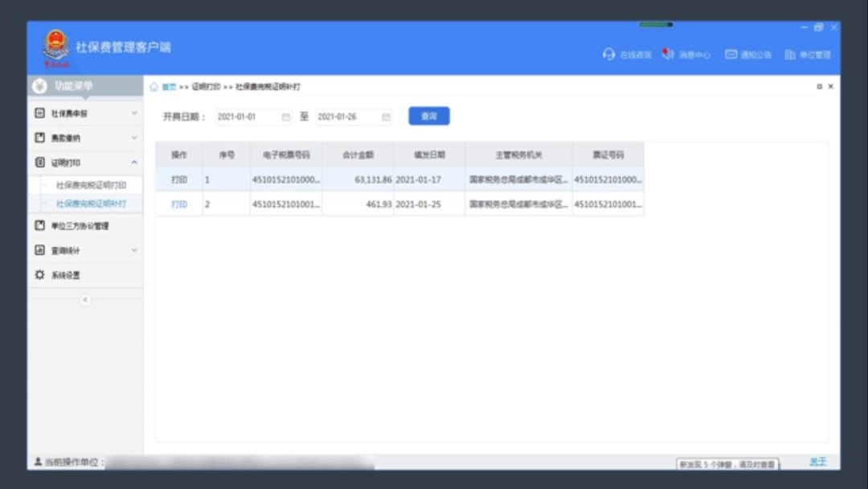Open 消息中心 speaker icon
Screen dimensions: 868x489
click(667, 55)
